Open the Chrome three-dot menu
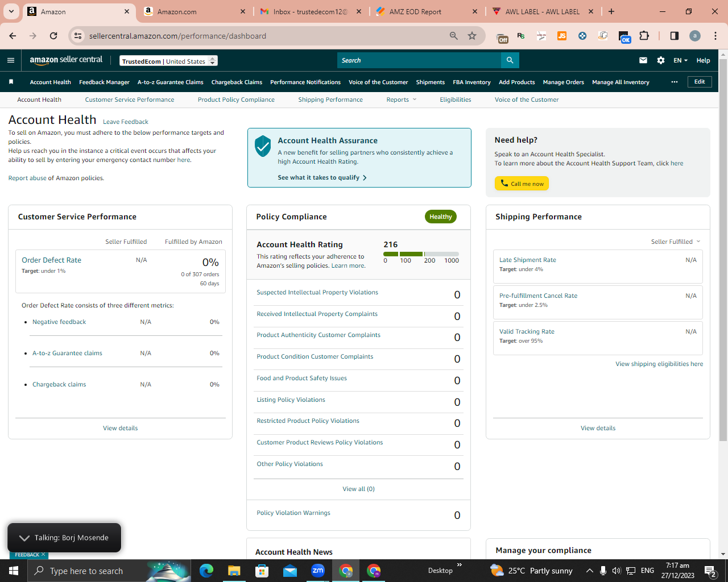728x582 pixels. pyautogui.click(x=716, y=36)
